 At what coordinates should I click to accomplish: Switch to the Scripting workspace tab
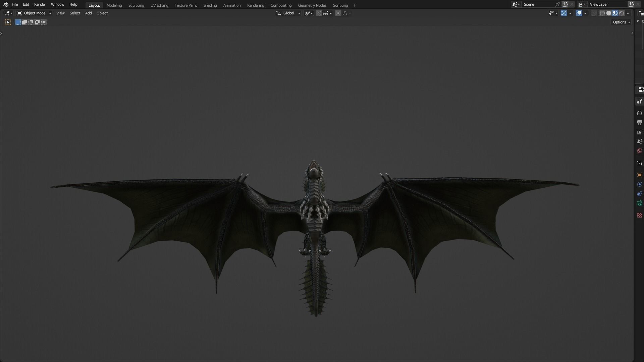tap(340, 5)
